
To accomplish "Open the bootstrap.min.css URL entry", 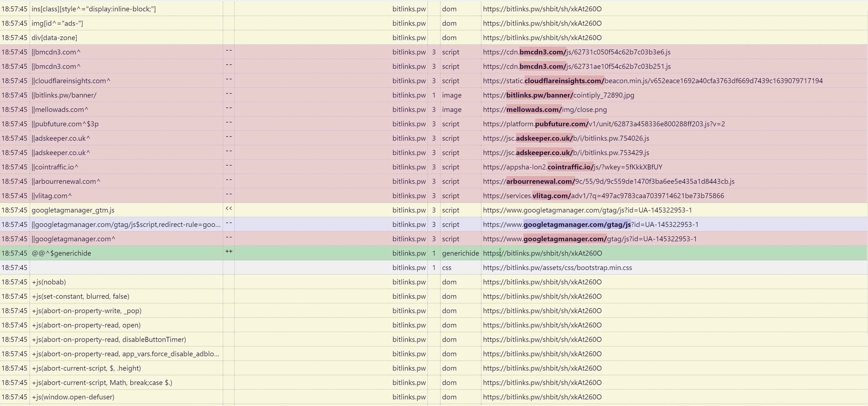I will coord(557,268).
